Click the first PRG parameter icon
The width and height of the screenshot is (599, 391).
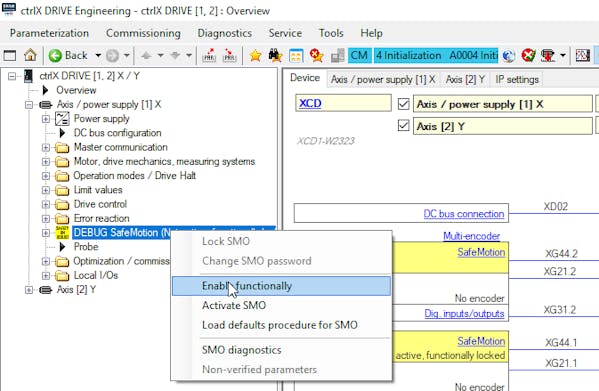pos(209,56)
